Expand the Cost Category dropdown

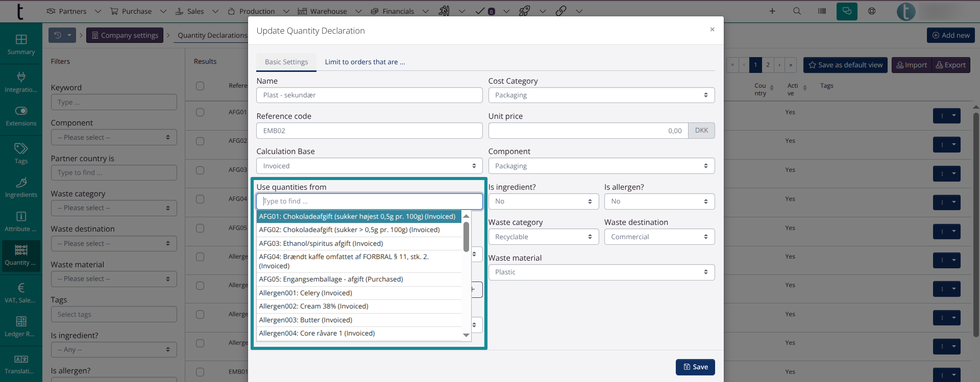[601, 95]
